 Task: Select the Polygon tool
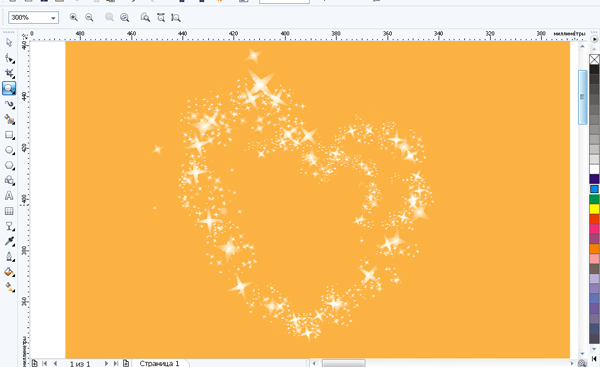[x=9, y=165]
